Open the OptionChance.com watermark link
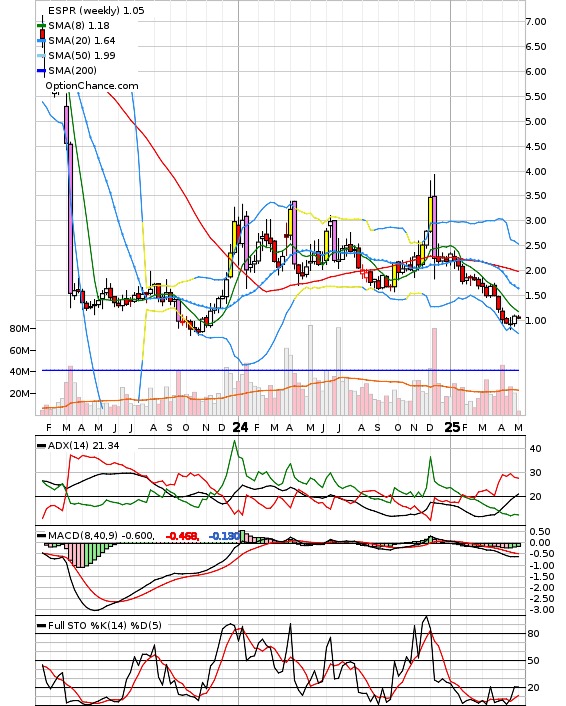 coord(92,86)
